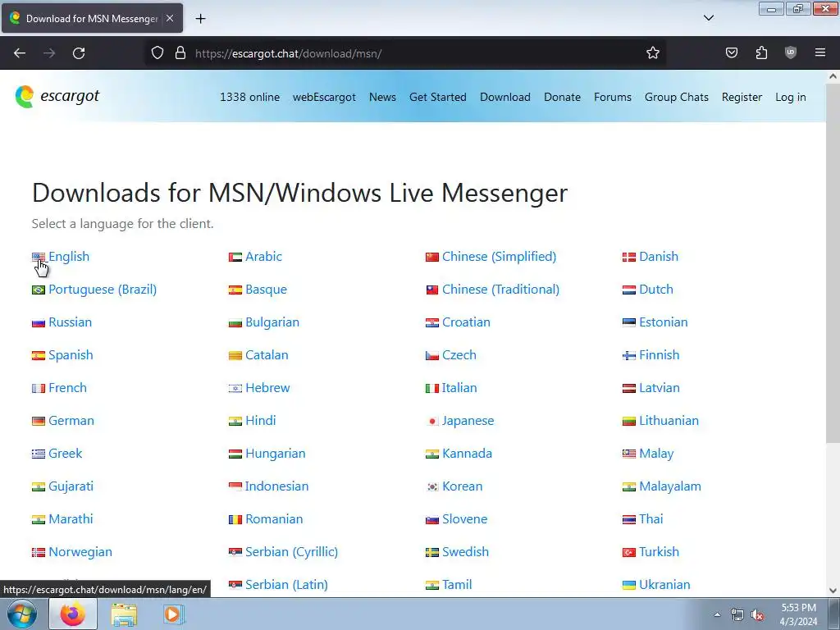This screenshot has height=630, width=840.
Task: Click the scrollbar up arrow
Action: point(833,76)
